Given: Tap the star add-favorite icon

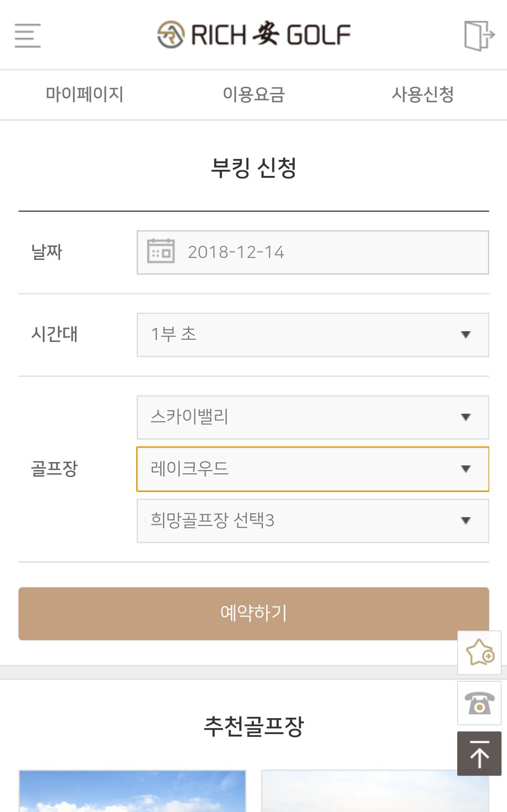Looking at the screenshot, I should tap(479, 653).
